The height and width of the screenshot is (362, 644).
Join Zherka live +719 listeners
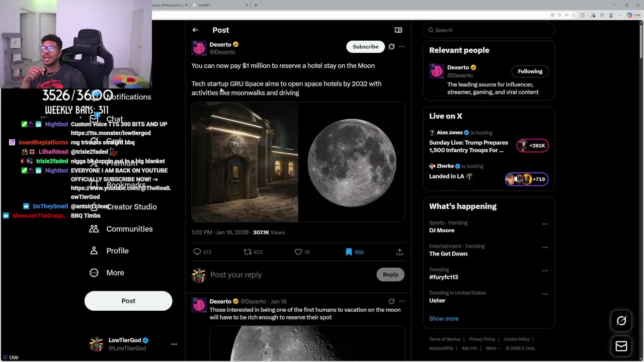point(527,179)
